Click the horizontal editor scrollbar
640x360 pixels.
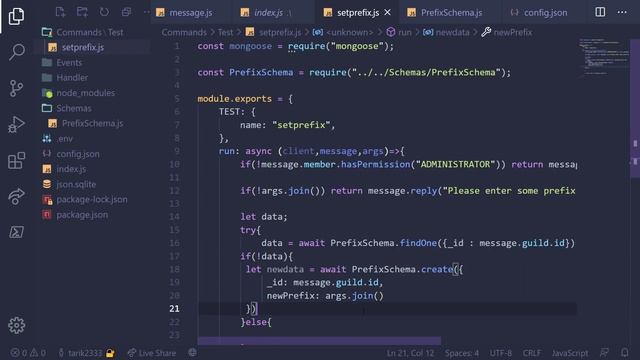[x=319, y=341]
